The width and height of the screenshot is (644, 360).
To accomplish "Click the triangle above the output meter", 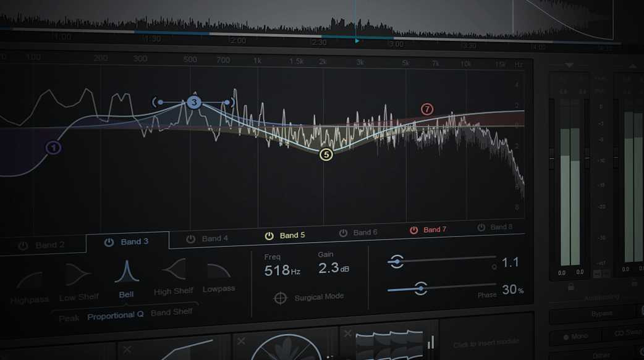I will pyautogui.click(x=632, y=65).
